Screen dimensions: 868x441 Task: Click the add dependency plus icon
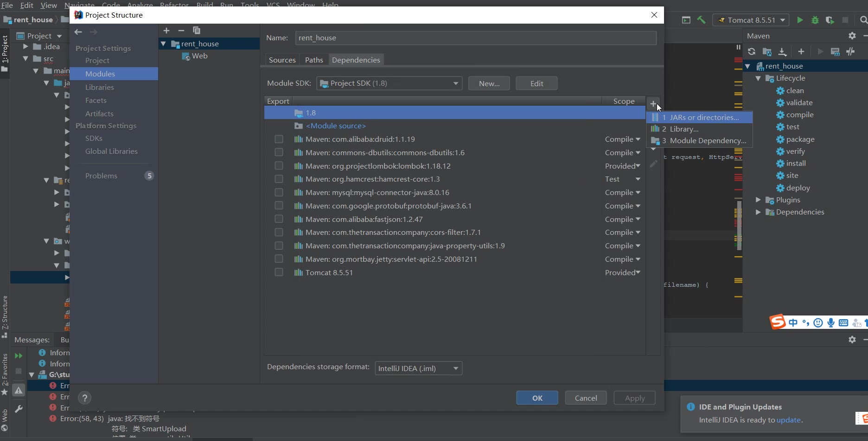tap(653, 103)
